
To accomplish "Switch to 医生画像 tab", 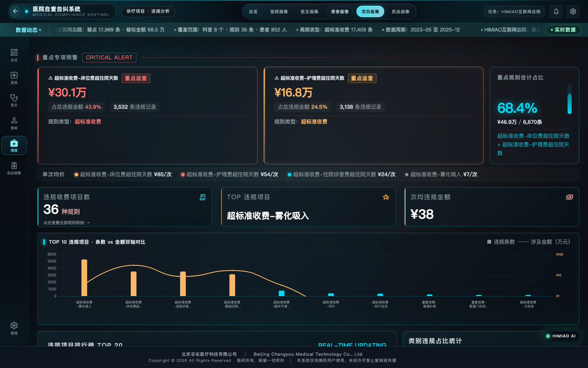I will 310,11.
